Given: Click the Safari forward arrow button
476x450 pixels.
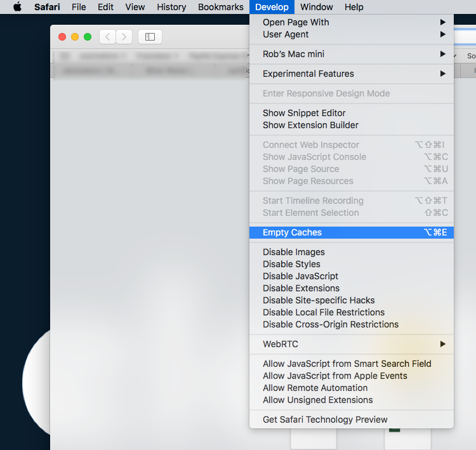Looking at the screenshot, I should point(124,37).
